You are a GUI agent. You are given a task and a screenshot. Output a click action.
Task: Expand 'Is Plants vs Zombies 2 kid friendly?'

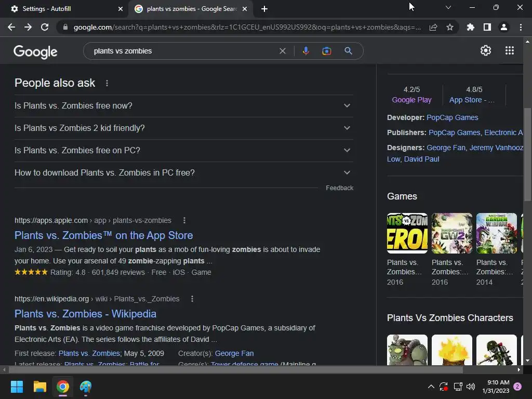pyautogui.click(x=183, y=128)
